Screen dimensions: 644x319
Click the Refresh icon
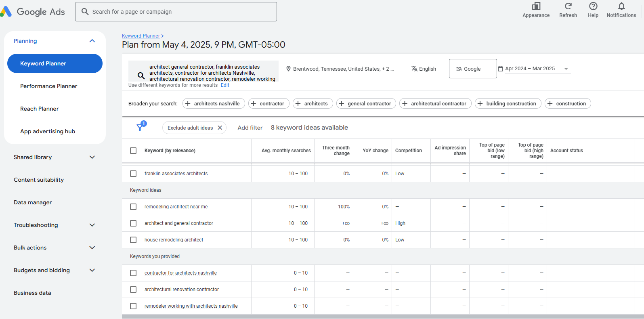(568, 6)
